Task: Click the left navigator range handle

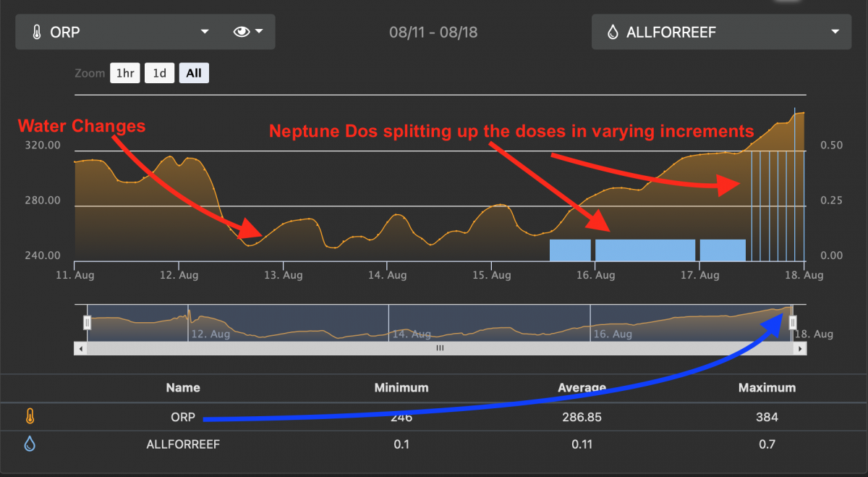Action: coord(88,323)
